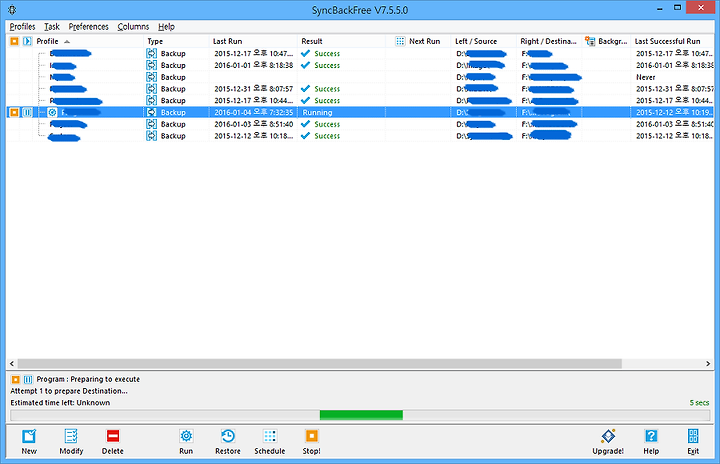Sort by the Last Run column header
Viewport: 720px width, 464px height.
click(x=253, y=41)
